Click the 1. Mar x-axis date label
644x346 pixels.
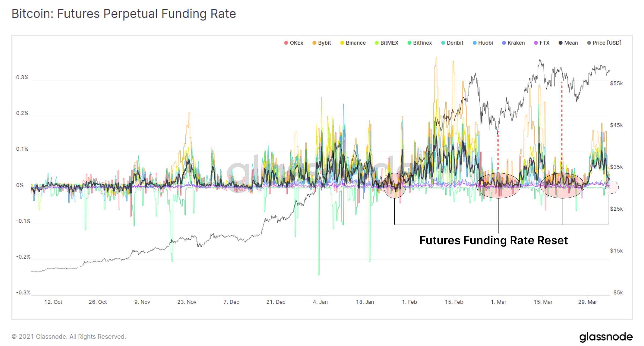point(499,302)
